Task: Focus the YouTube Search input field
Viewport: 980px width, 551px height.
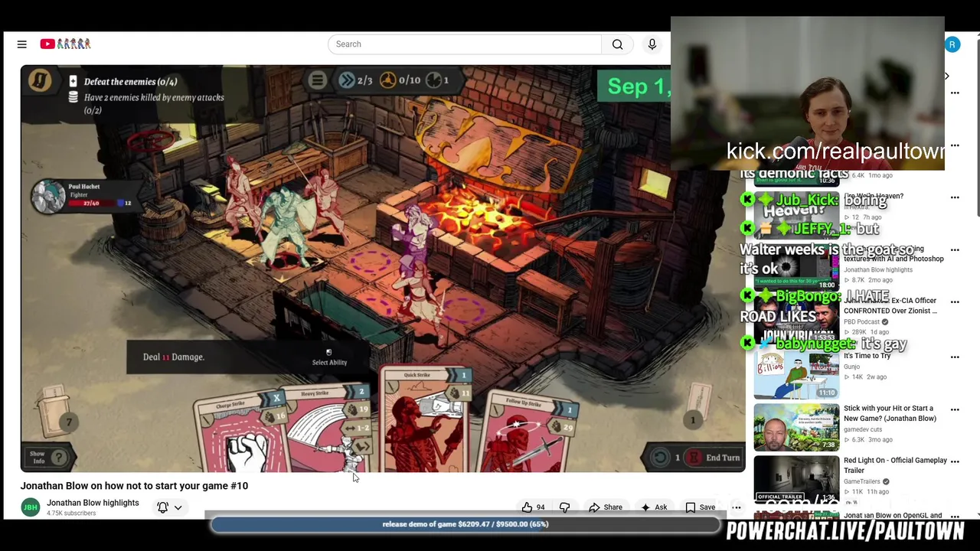Action: pyautogui.click(x=465, y=44)
